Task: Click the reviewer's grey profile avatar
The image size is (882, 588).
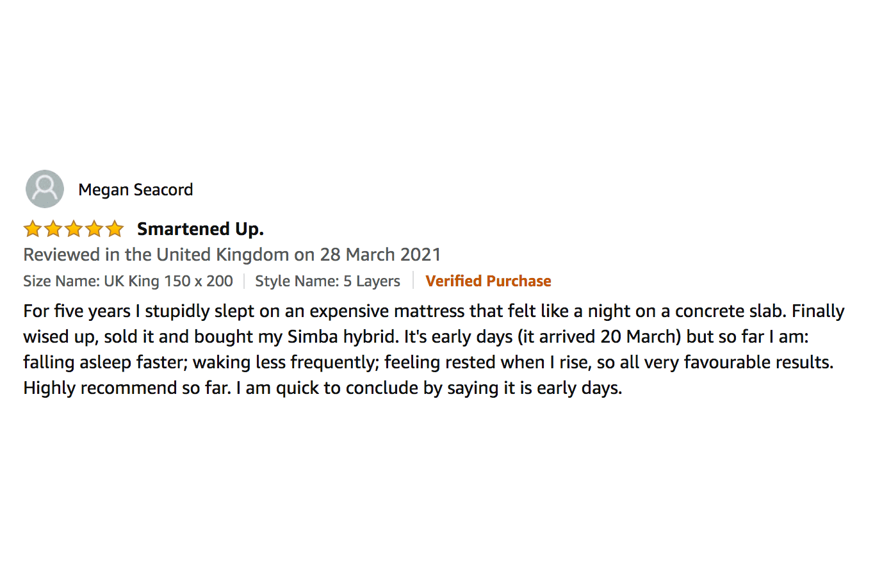Action: click(x=45, y=189)
